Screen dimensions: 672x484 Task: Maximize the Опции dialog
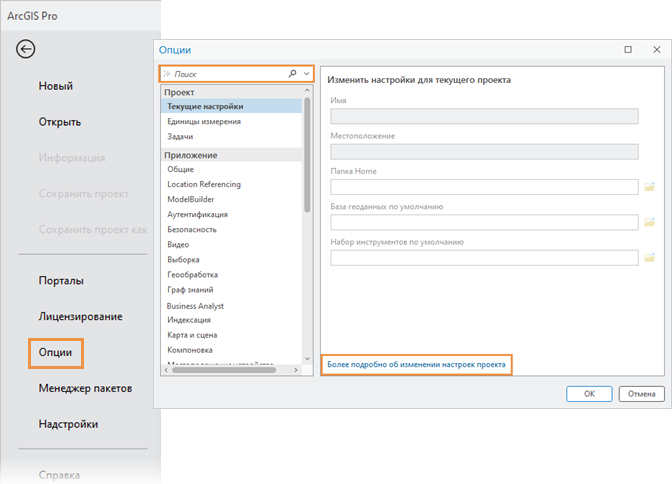628,50
